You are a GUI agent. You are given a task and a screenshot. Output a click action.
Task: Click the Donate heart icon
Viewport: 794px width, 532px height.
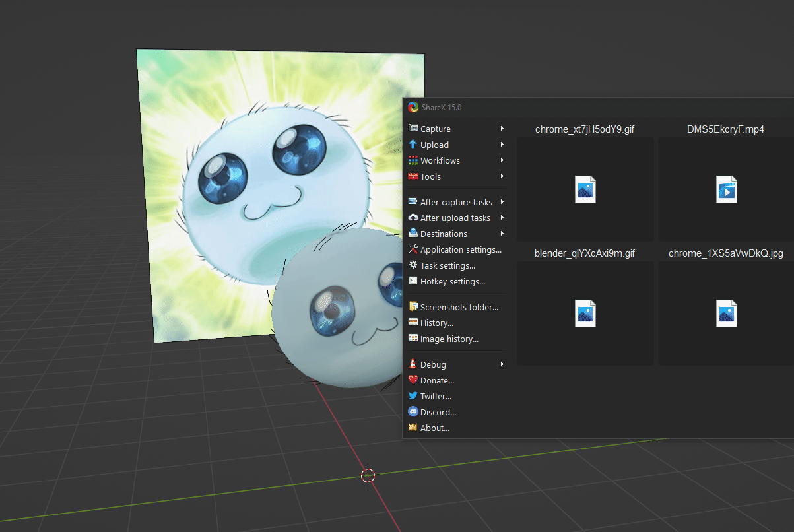click(x=413, y=380)
